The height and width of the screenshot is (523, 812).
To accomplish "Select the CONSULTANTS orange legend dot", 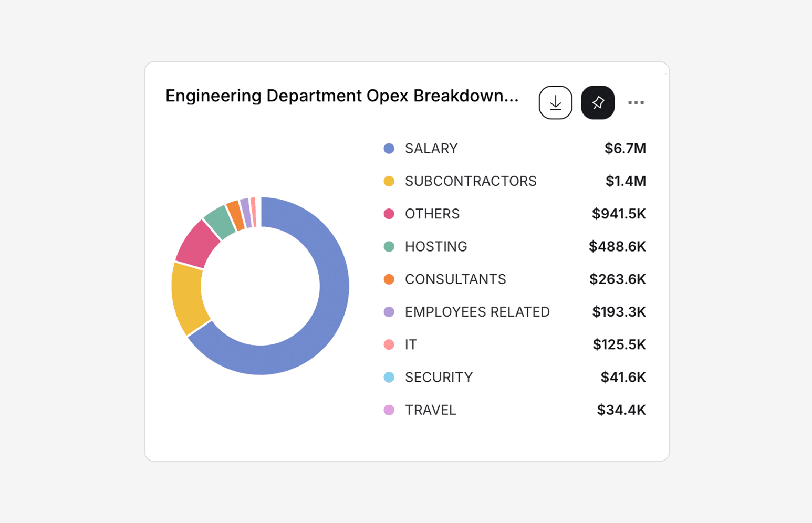I will click(x=389, y=279).
